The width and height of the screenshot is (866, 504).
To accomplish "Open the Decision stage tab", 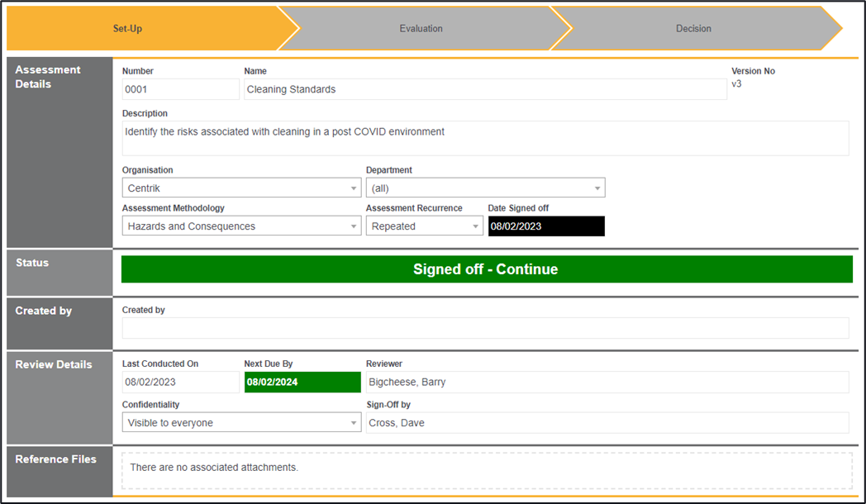I will click(x=693, y=29).
